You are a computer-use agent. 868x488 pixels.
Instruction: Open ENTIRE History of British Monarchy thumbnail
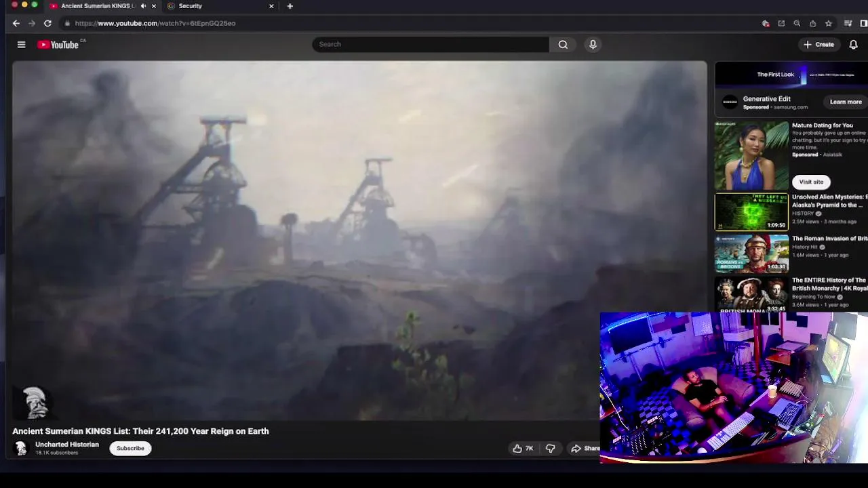point(752,294)
